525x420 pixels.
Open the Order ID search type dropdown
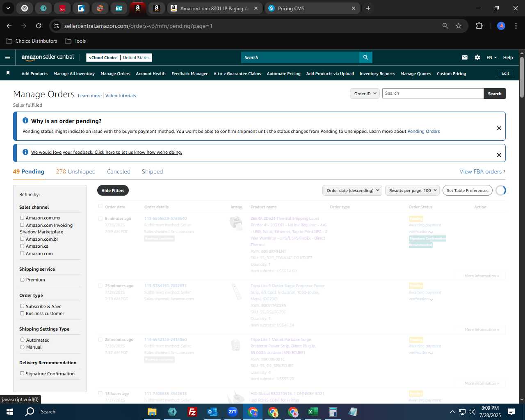pos(365,94)
